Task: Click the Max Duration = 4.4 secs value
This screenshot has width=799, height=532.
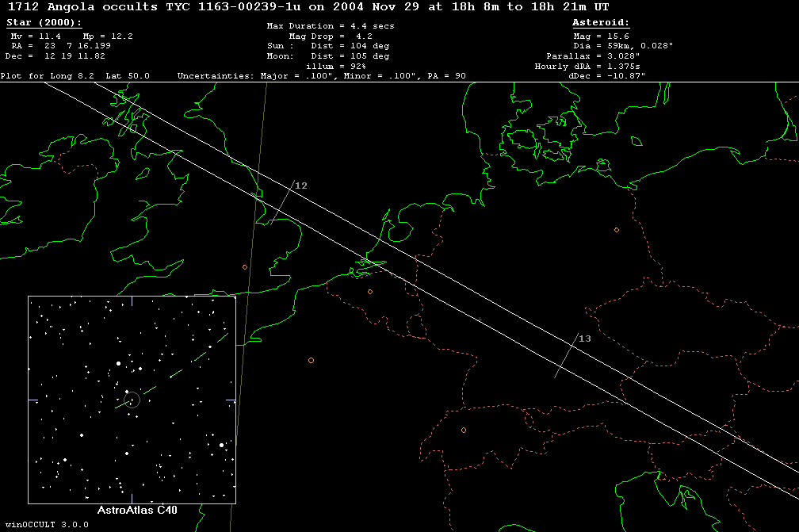Action: (331, 26)
